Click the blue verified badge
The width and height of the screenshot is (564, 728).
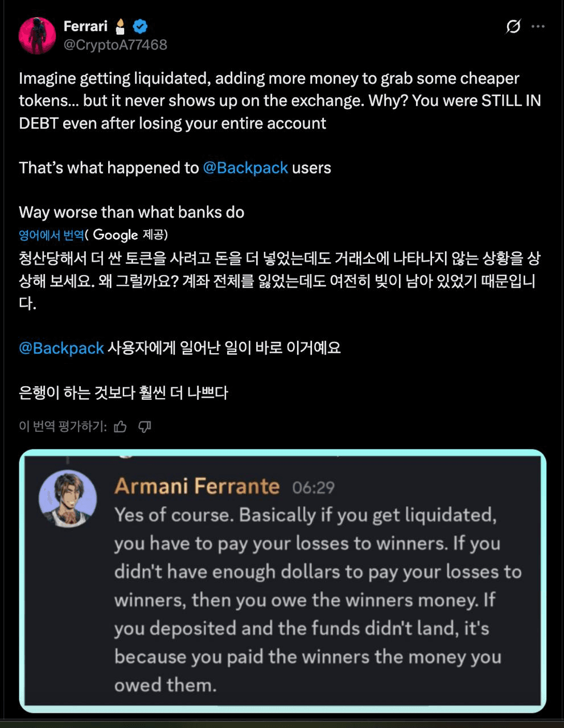[140, 26]
